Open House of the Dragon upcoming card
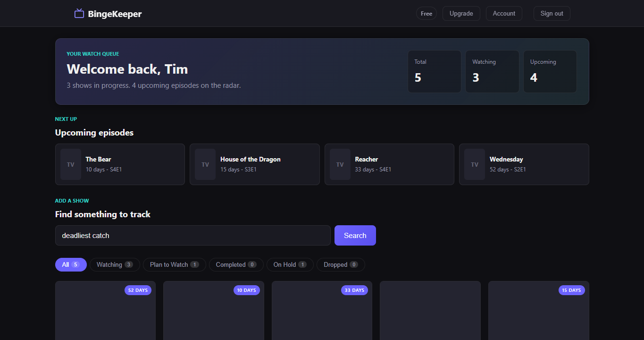Viewport: 644px width, 340px height. coord(255,164)
